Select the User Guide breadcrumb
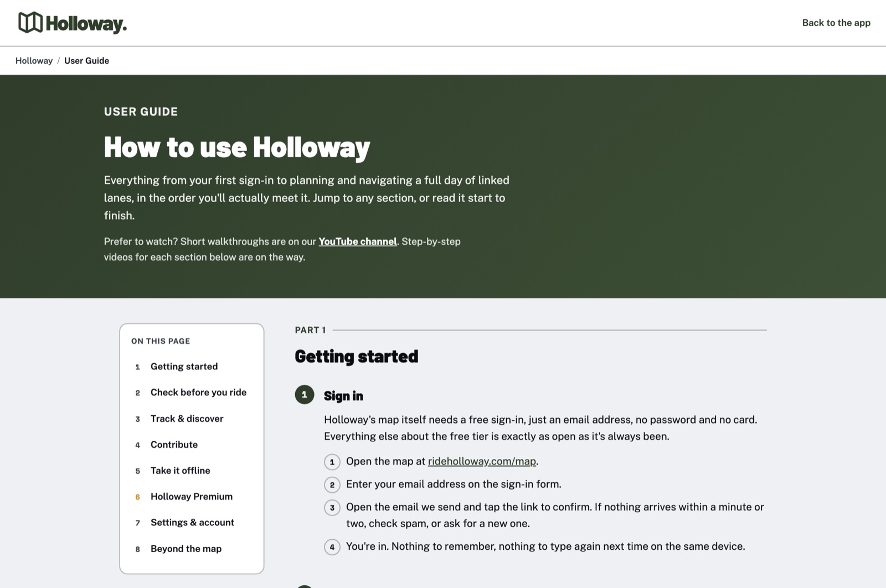 tap(86, 61)
